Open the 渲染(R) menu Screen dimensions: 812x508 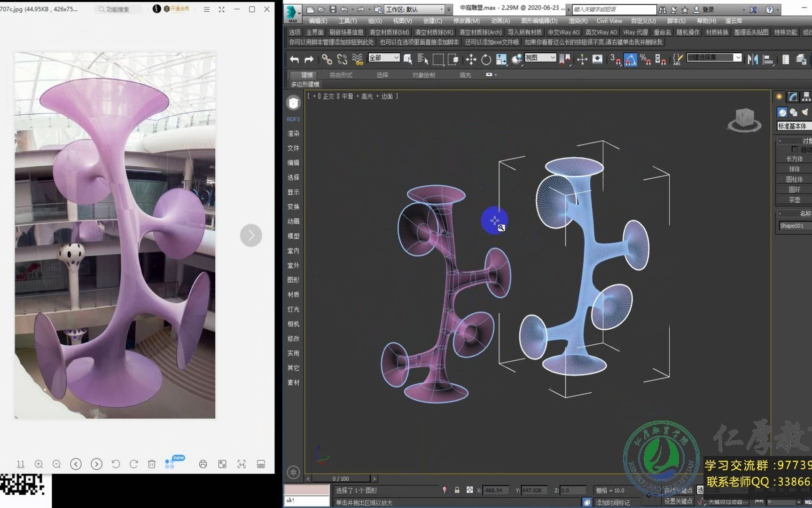[x=578, y=21]
